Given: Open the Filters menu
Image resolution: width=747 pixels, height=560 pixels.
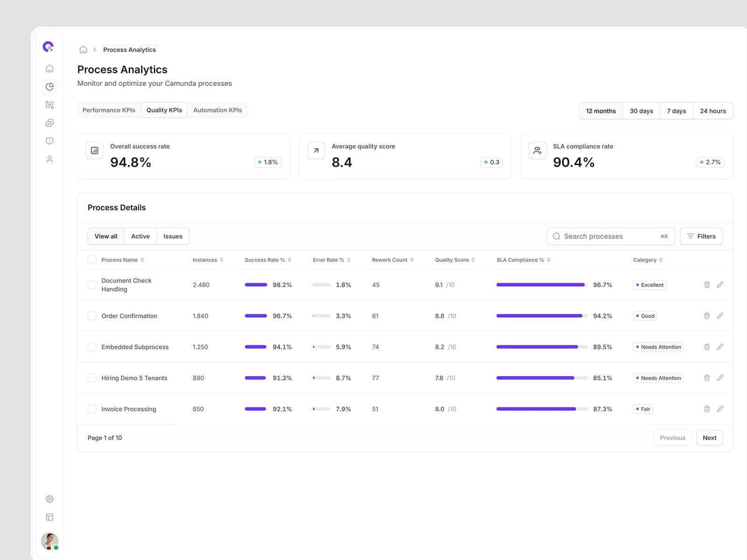Looking at the screenshot, I should [701, 236].
